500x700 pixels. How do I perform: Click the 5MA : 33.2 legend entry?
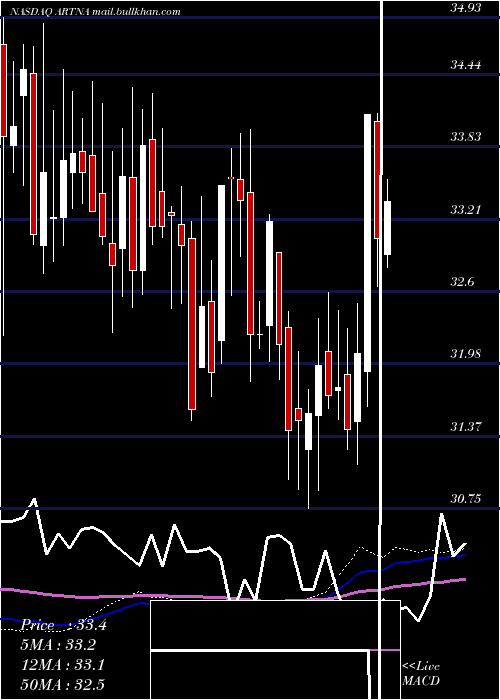(x=58, y=645)
